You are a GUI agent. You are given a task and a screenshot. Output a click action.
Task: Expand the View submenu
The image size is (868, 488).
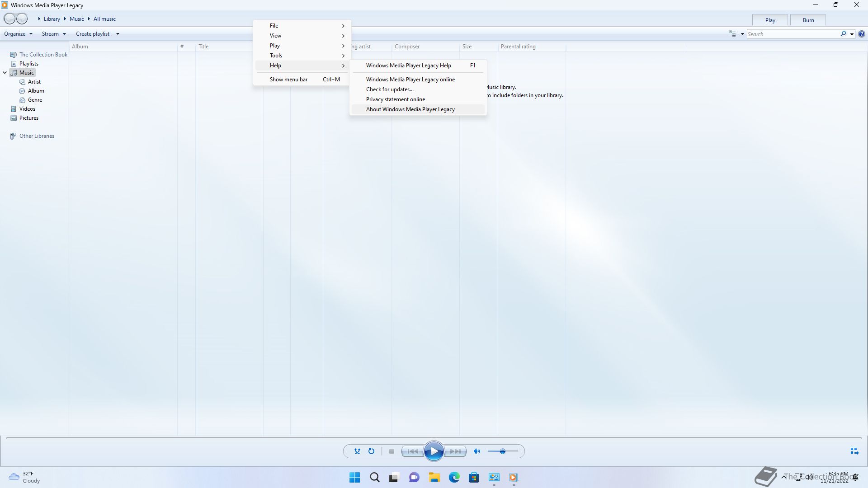click(x=302, y=36)
